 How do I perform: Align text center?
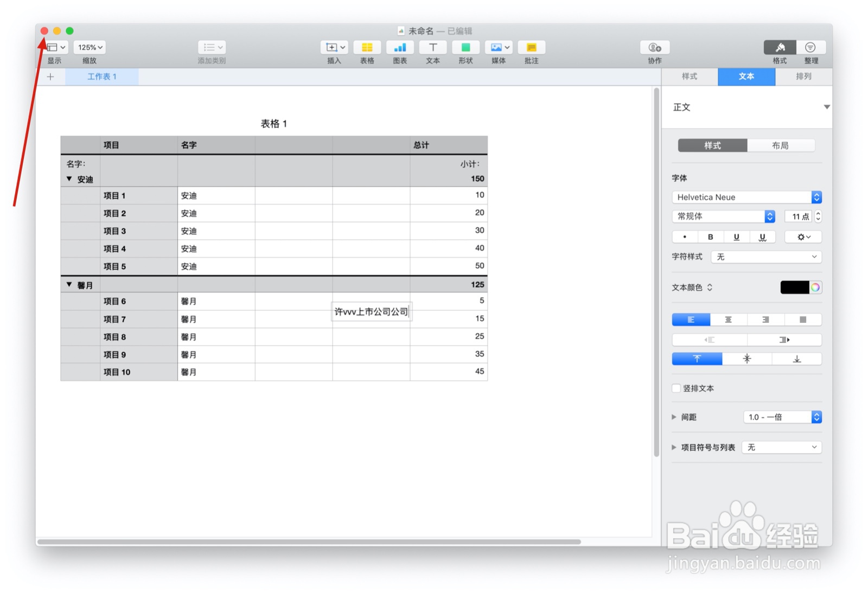click(729, 320)
